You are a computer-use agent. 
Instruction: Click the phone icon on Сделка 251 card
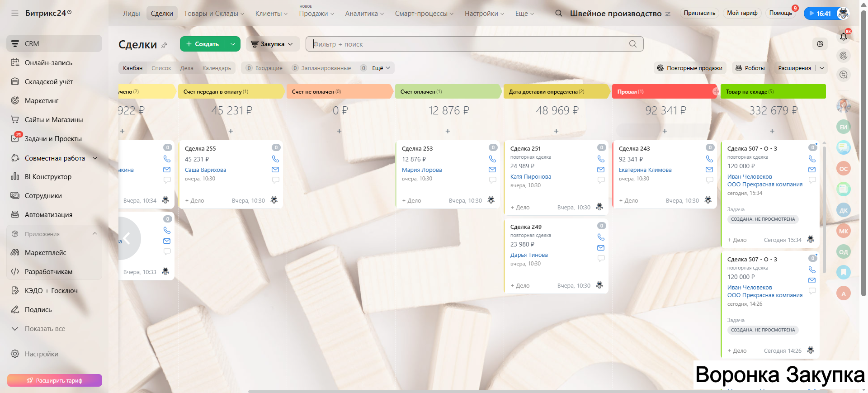tap(601, 159)
